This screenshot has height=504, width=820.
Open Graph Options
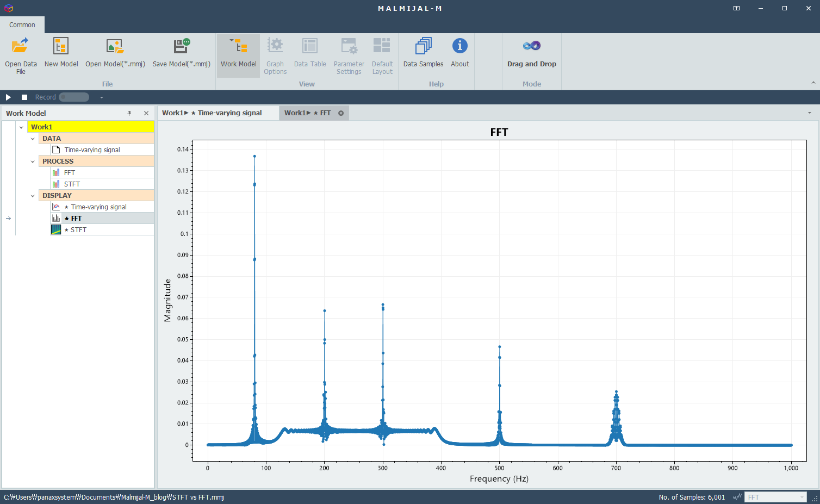pyautogui.click(x=275, y=55)
